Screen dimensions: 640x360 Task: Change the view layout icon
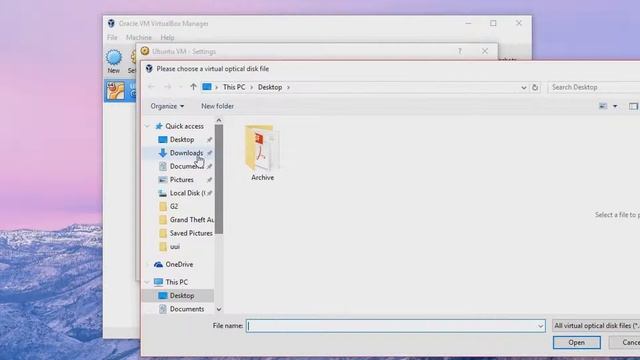click(x=603, y=106)
